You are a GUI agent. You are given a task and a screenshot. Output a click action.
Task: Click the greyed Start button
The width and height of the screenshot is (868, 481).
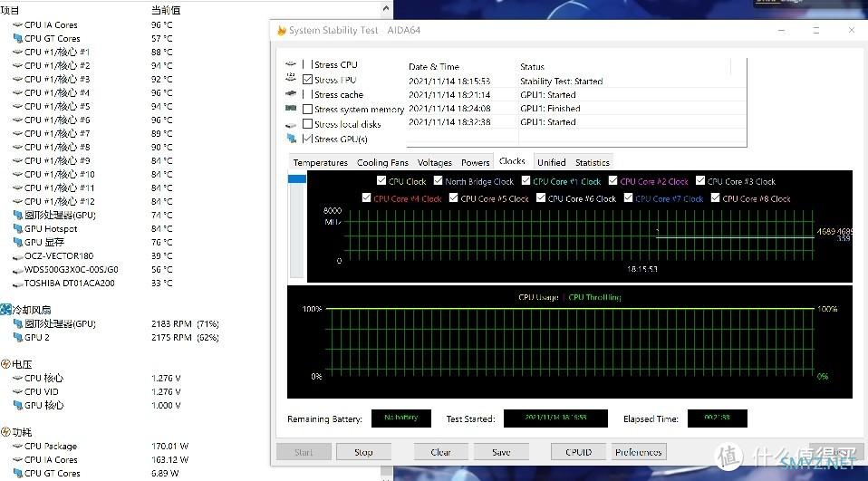[x=304, y=452]
